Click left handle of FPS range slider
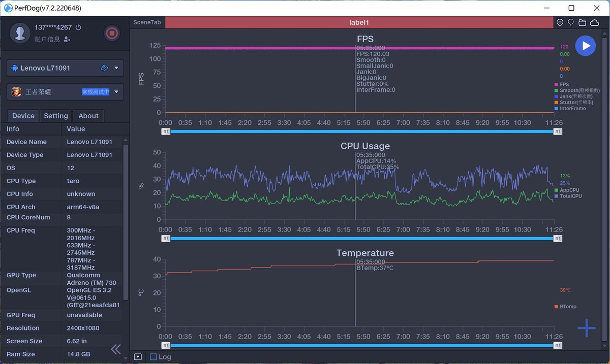Viewport: 610px width, 364px height. click(x=166, y=131)
